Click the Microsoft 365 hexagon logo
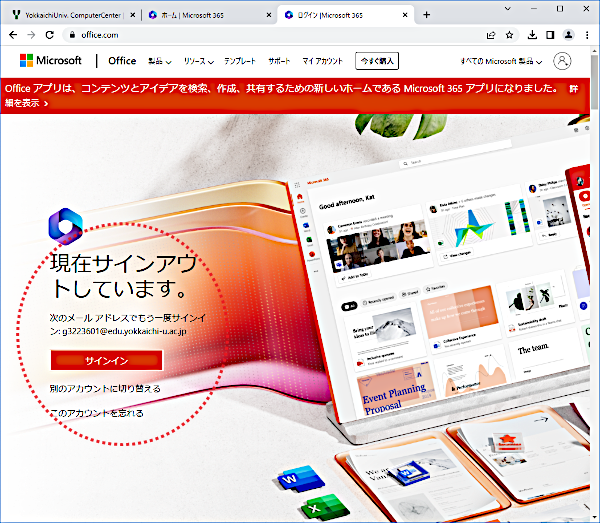 pos(65,226)
